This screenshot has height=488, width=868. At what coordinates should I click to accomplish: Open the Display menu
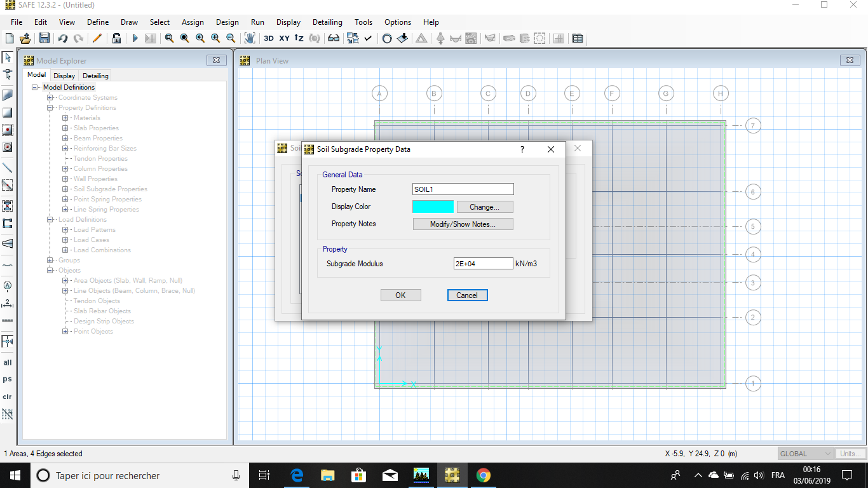point(288,22)
